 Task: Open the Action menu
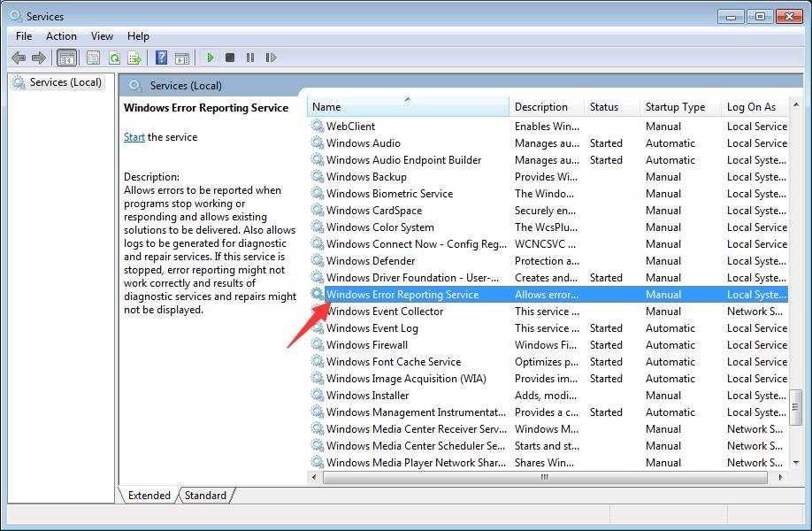(x=61, y=35)
